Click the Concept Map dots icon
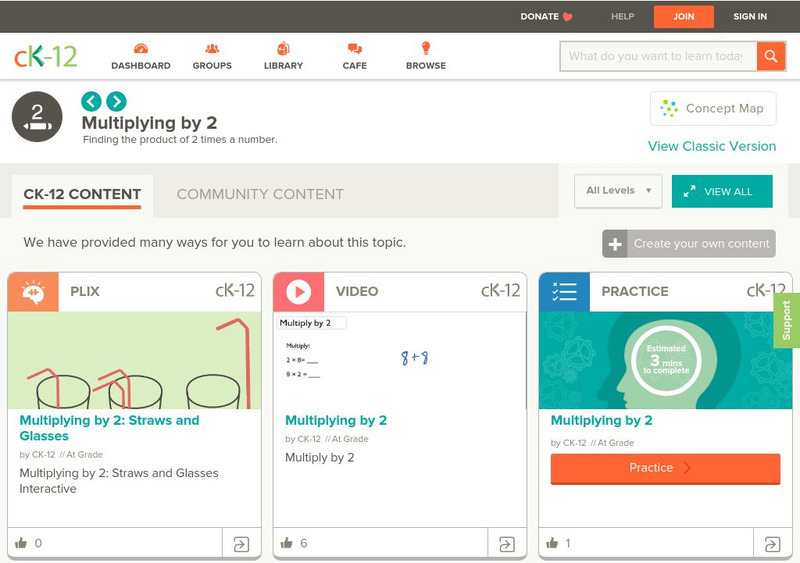The height and width of the screenshot is (563, 800). [669, 108]
